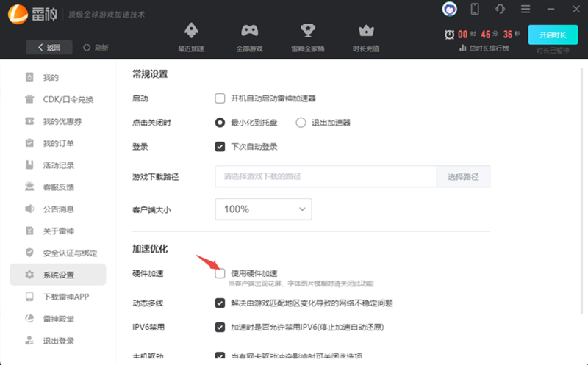Open the 我的订单 menu item
Image resolution: width=588 pixels, height=365 pixels.
coord(58,142)
